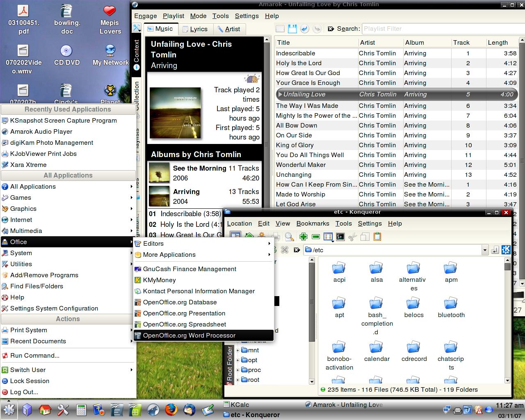This screenshot has height=420, width=525.
Task: Open the acpi folder in Konqueror
Action: [x=339, y=273]
